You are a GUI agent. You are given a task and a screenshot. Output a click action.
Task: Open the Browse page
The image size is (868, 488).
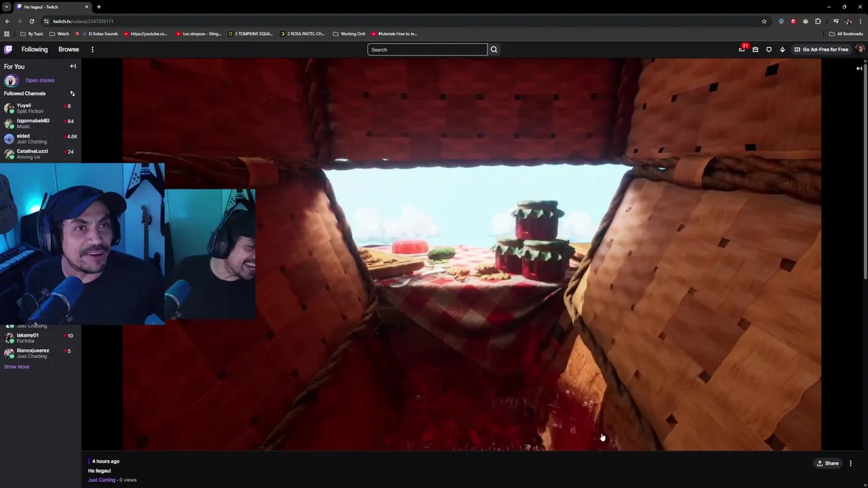(x=68, y=49)
